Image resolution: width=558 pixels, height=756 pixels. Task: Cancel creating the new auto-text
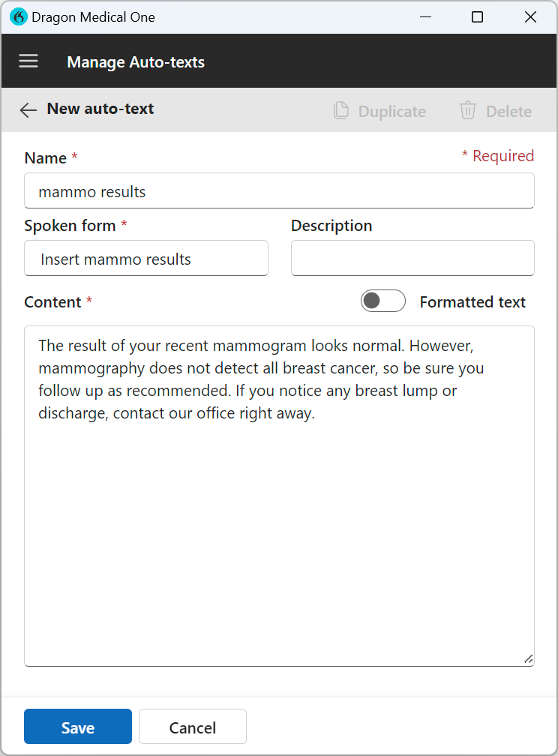pos(192,726)
